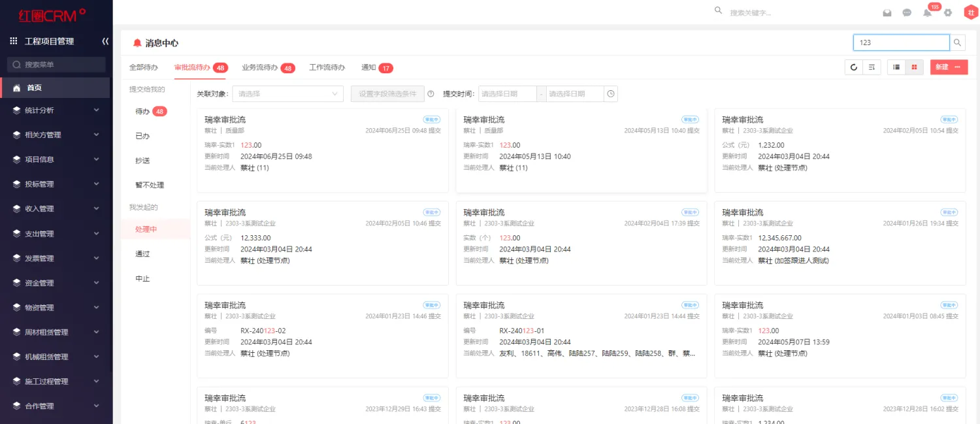Open the settings gear in top bar
Image resolution: width=980 pixels, height=424 pixels.
(x=948, y=12)
